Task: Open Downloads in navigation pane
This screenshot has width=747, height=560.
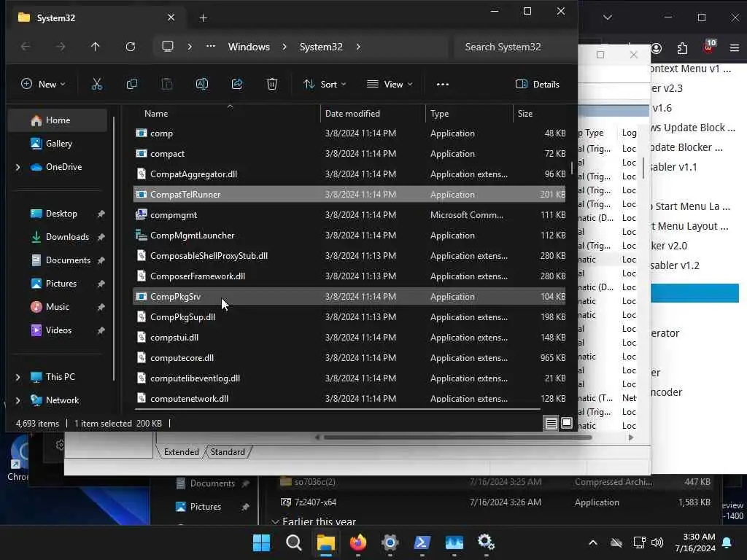Action: tap(58, 237)
